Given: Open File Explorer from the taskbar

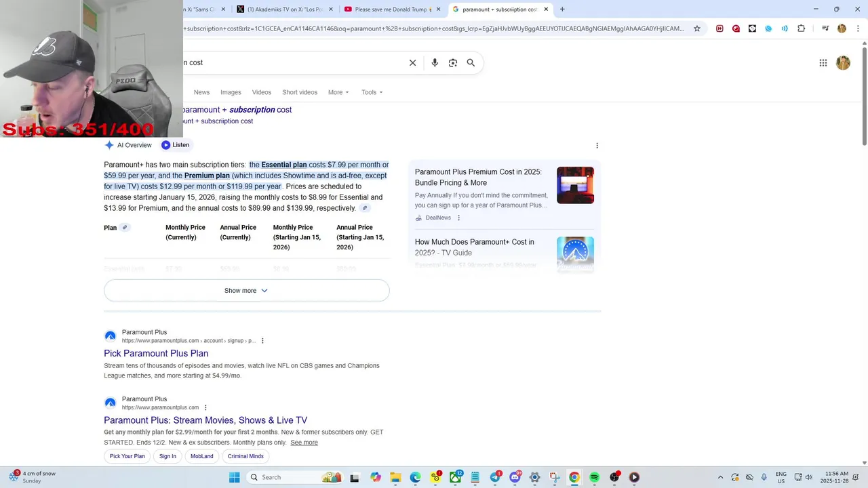Looking at the screenshot, I should pyautogui.click(x=395, y=477).
